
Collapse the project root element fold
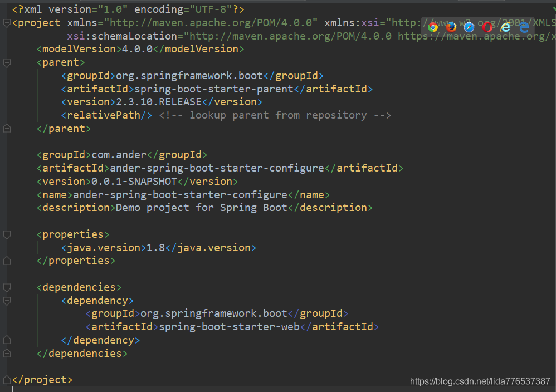pyautogui.click(x=6, y=23)
